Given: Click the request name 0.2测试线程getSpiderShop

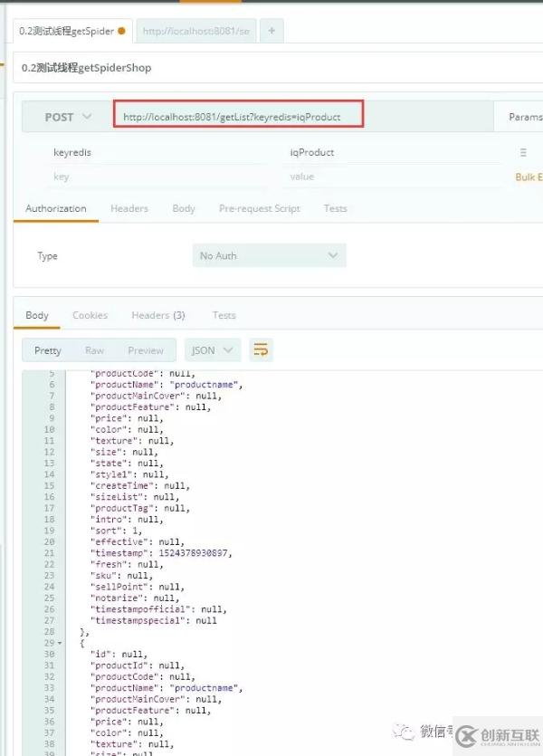Looking at the screenshot, I should click(x=86, y=68).
